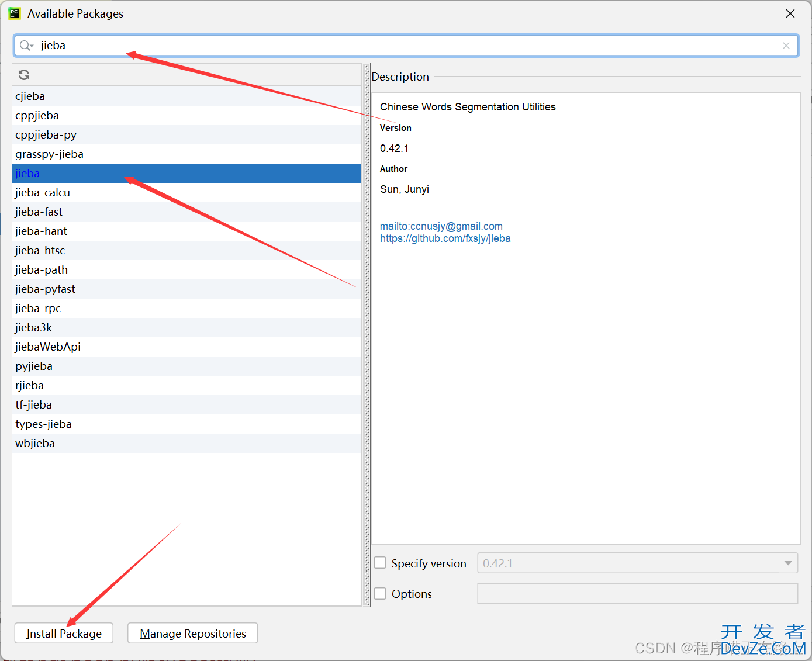Image resolution: width=812 pixels, height=661 pixels.
Task: Select the highlighted jieba package
Action: pyautogui.click(x=187, y=173)
